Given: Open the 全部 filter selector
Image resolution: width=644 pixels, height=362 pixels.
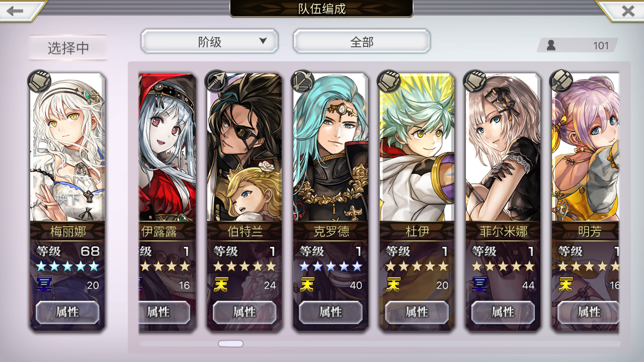Looking at the screenshot, I should coord(362,42).
